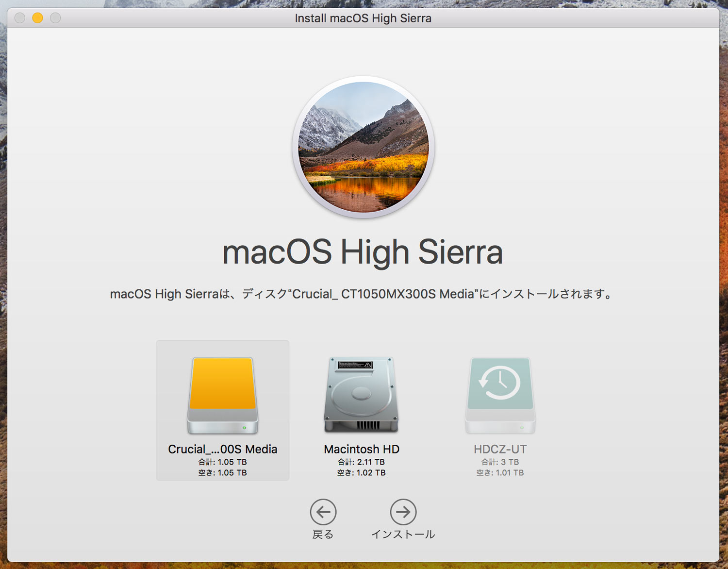Click the grayed-out zoom window button
Image resolution: width=728 pixels, height=569 pixels.
[55, 18]
